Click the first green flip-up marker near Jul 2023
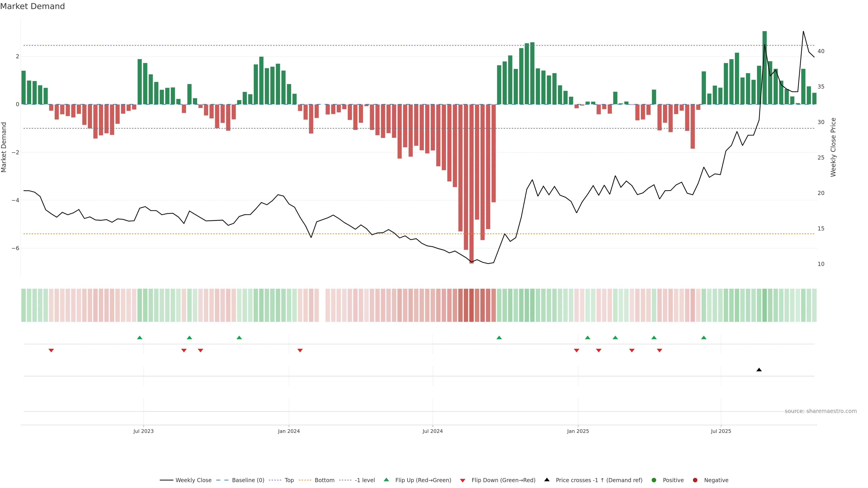 coord(139,338)
